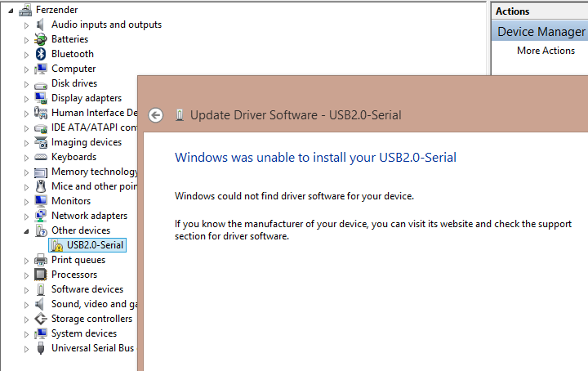Click 'Update Driver Software - USB2.0-Serial' title text
The image size is (588, 371).
coord(296,115)
